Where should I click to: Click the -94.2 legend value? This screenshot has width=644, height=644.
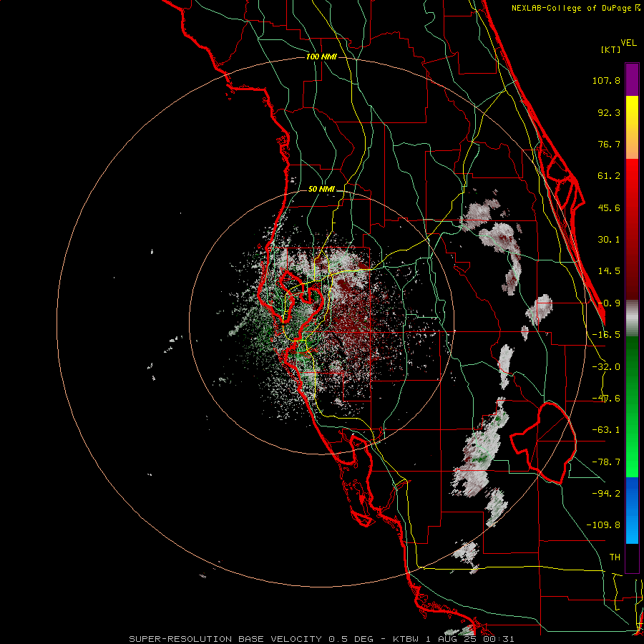[x=606, y=494]
